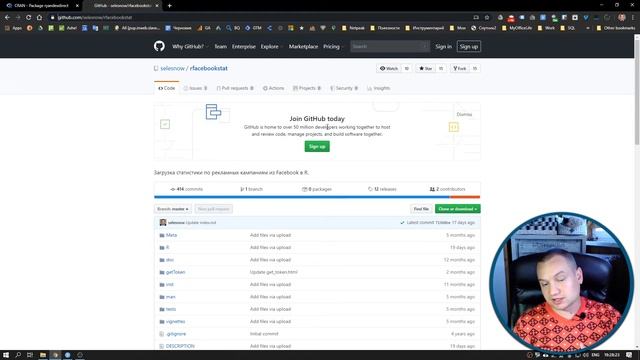The image size is (640, 360).
Task: Open the browser home page icon
Action: coord(39,18)
